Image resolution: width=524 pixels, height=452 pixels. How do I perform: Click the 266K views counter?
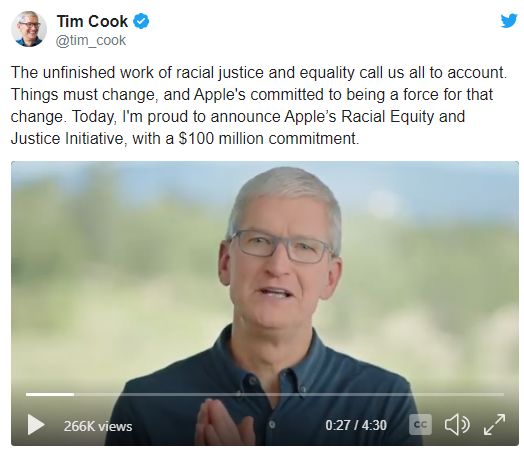tap(98, 426)
